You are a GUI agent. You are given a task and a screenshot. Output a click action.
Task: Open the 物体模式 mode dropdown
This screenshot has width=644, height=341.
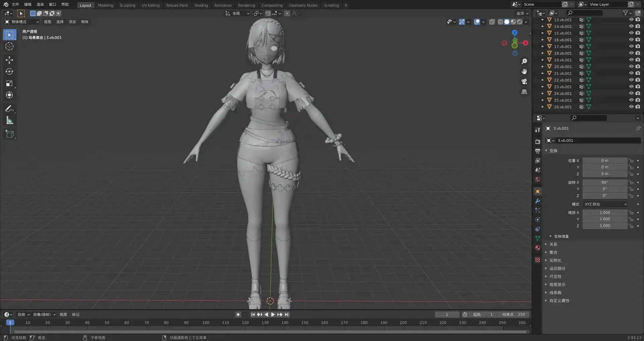point(22,22)
